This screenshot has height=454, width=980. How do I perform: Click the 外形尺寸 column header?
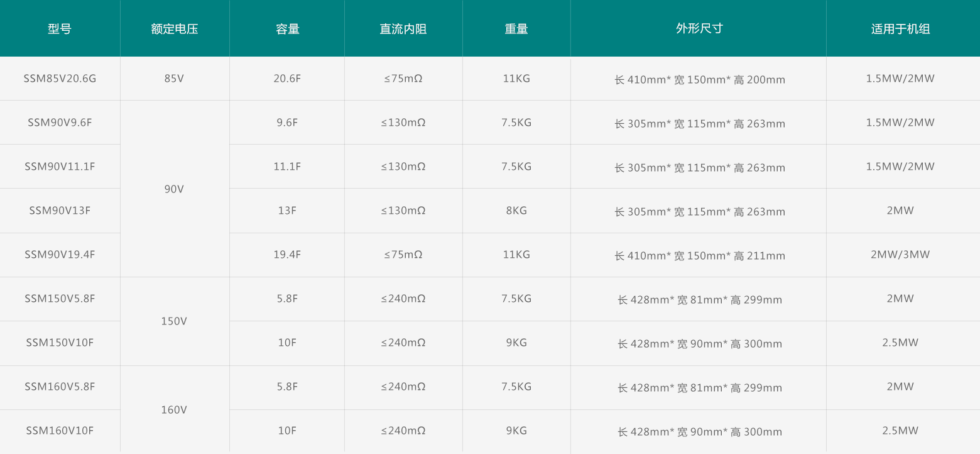coord(699,29)
